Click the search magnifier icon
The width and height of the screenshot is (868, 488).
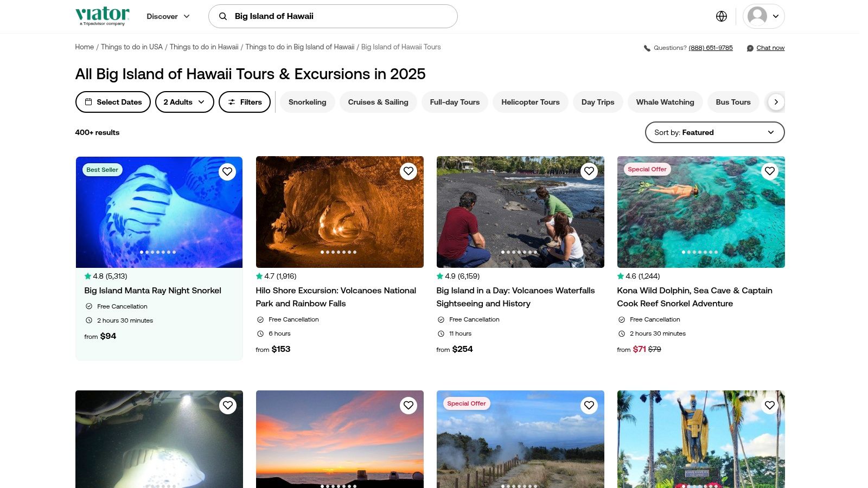point(223,16)
